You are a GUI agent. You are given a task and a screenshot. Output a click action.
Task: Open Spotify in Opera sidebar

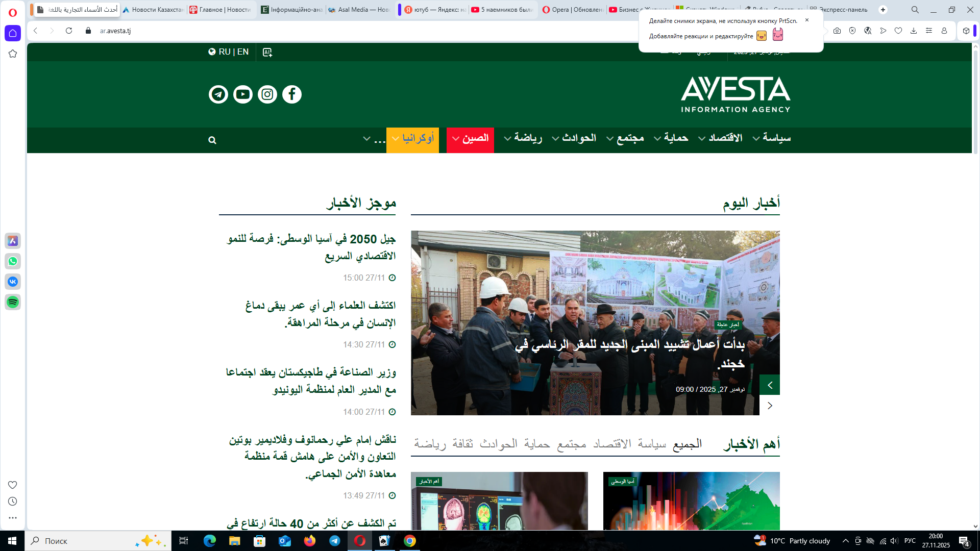13,302
